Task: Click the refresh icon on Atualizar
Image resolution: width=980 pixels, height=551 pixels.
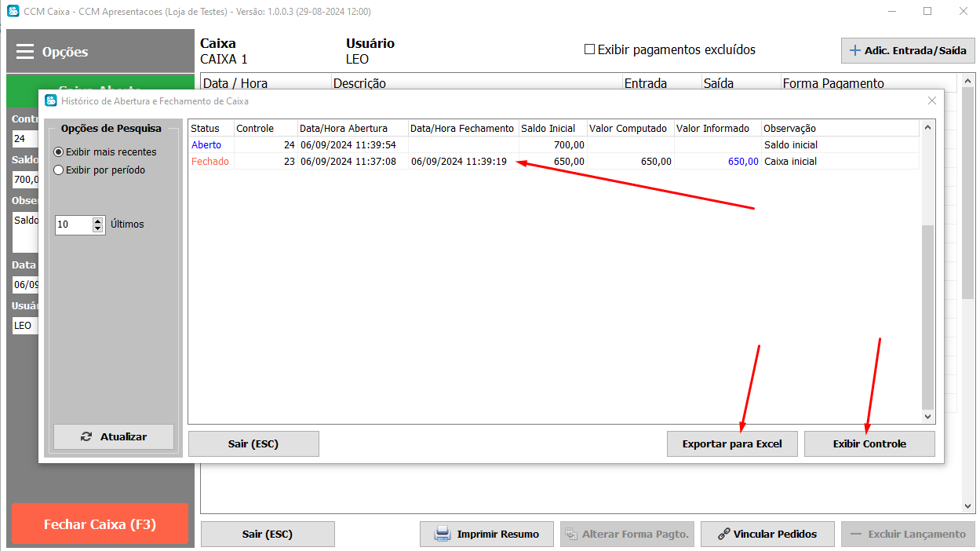Action: coord(86,436)
